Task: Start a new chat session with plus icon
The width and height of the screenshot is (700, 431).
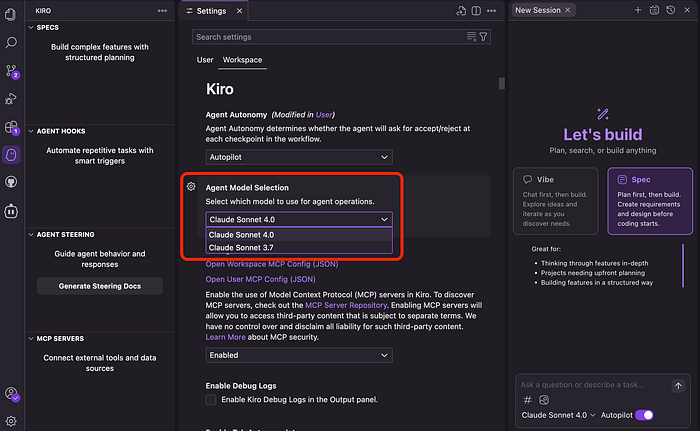Action: tap(638, 10)
